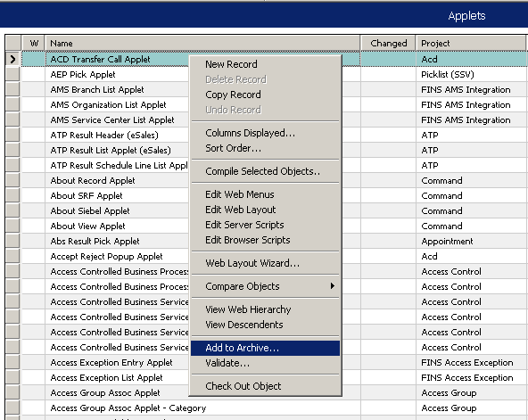
Task: Select Edit Browser Scripts
Action: coord(266,240)
